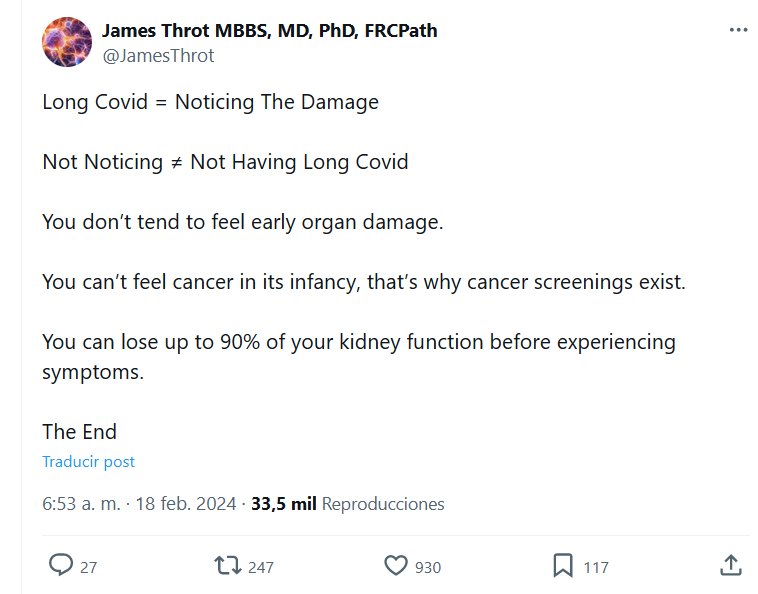Screen dimensions: 758x594
Task: Click the @JamesThrot handle
Action: point(158,56)
